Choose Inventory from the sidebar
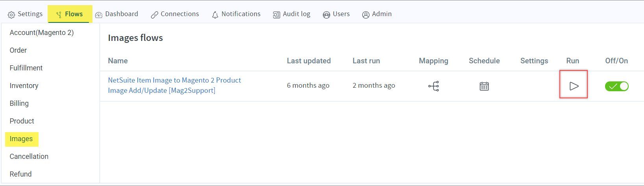The image size is (644, 186). (x=24, y=86)
